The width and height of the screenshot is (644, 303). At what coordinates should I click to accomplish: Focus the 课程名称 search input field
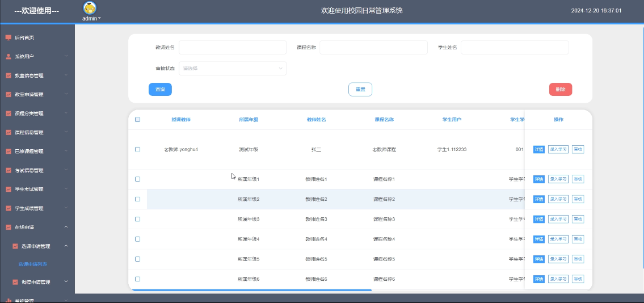[x=373, y=47]
